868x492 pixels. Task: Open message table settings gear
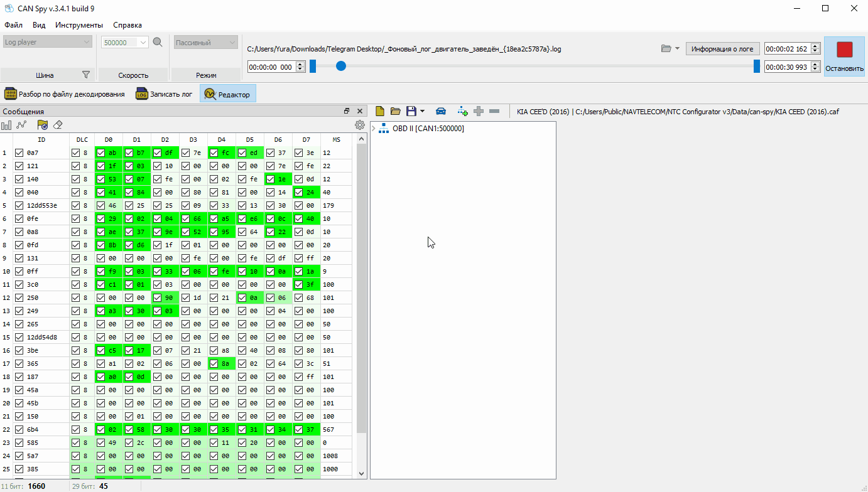360,125
